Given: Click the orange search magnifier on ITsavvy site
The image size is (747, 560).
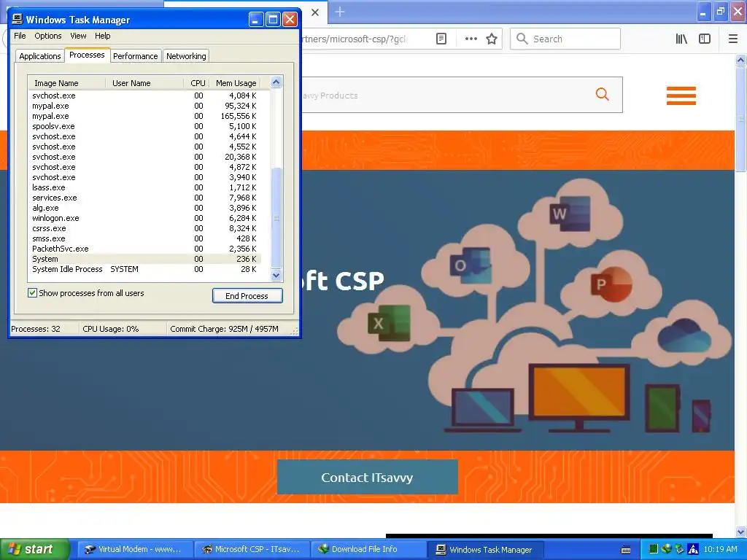Looking at the screenshot, I should [602, 94].
